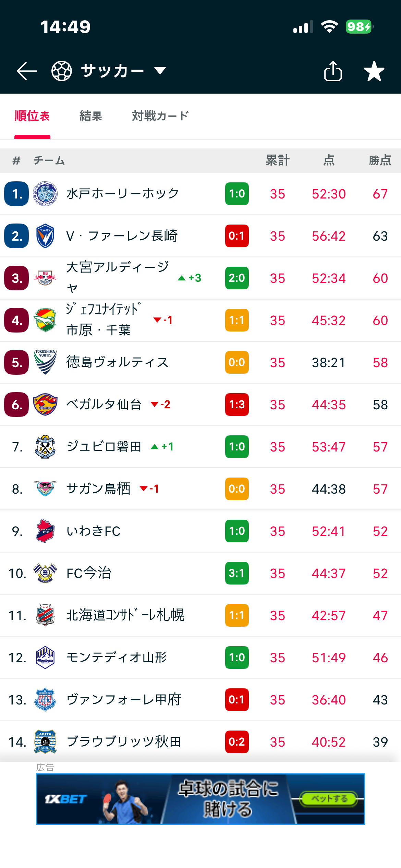This screenshot has width=401, height=868.
Task: Toggle the favorite star icon
Action: pyautogui.click(x=374, y=71)
